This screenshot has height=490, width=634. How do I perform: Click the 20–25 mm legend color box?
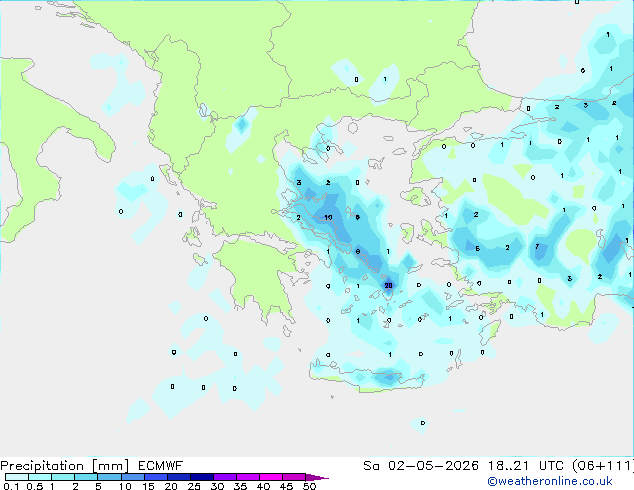(x=179, y=477)
